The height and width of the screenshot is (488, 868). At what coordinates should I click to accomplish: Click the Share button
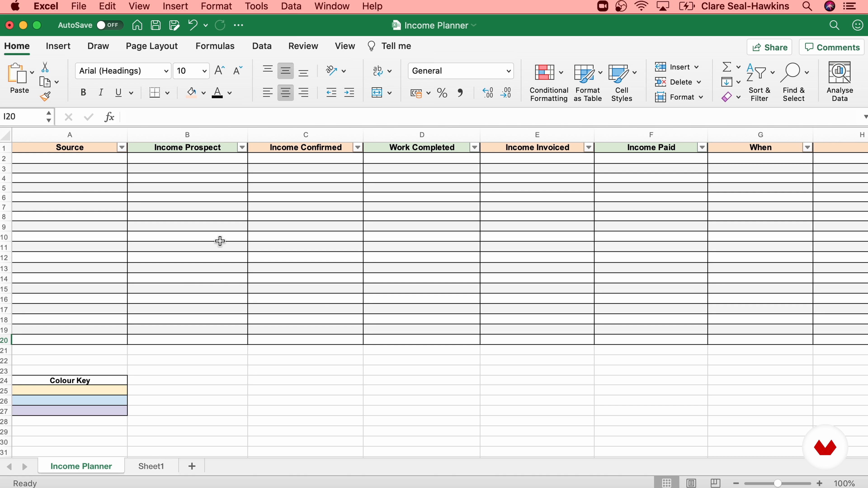(769, 47)
